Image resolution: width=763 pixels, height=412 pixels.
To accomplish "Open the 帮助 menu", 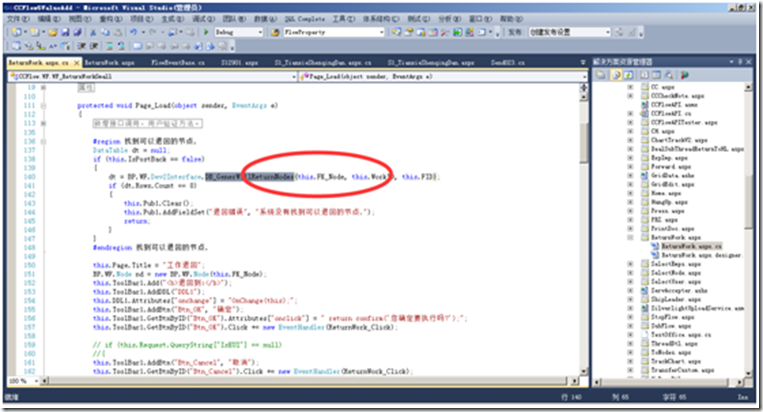I will point(511,19).
